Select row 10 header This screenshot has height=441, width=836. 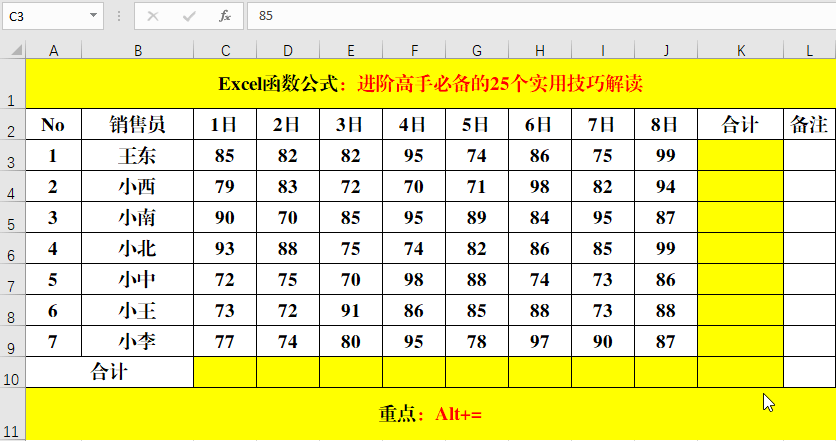(12, 372)
